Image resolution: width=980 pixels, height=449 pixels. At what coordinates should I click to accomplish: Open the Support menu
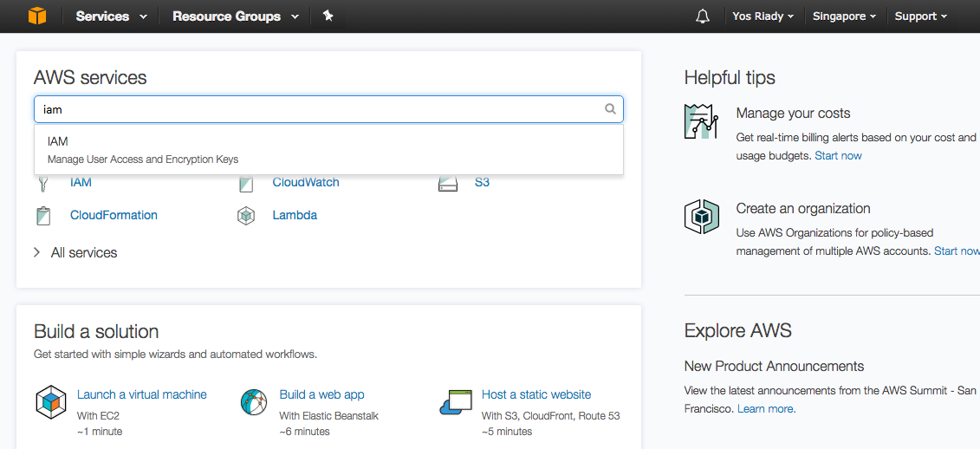tap(920, 16)
